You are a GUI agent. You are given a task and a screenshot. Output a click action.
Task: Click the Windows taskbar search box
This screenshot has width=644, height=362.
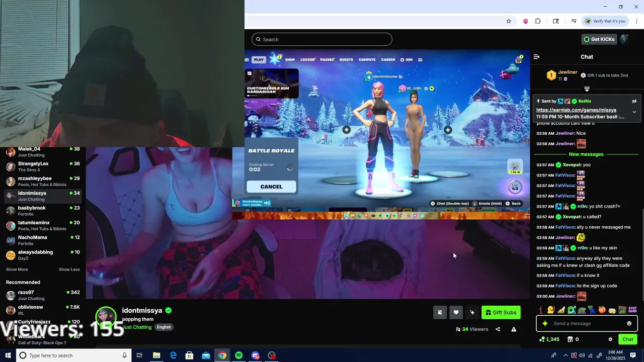[74, 355]
